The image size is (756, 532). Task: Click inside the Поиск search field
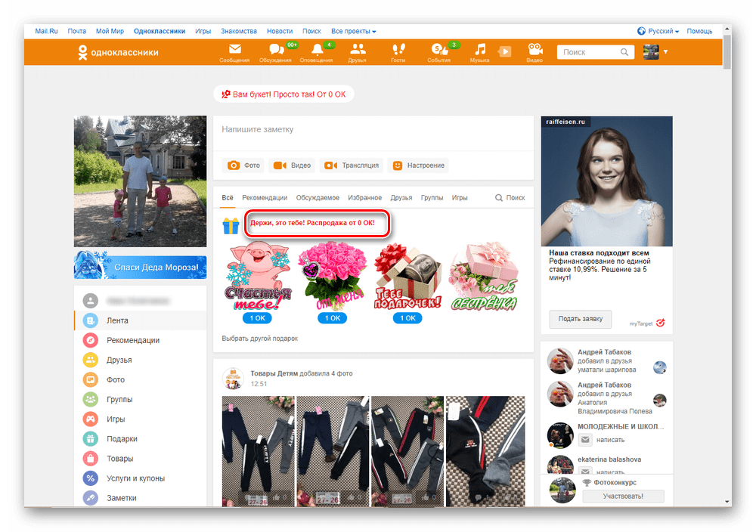click(x=590, y=51)
